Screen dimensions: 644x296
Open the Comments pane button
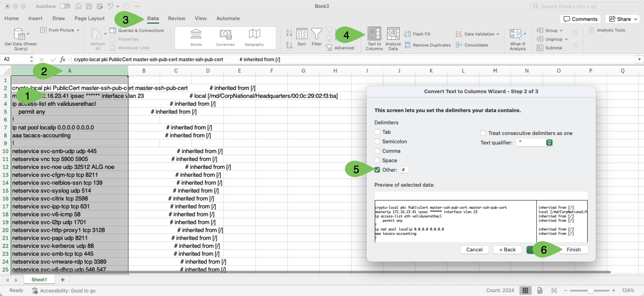pos(581,19)
